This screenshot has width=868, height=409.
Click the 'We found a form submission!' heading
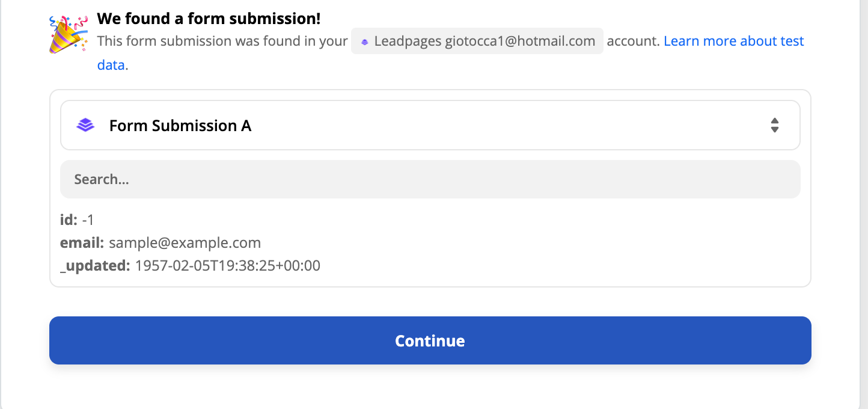(x=209, y=19)
